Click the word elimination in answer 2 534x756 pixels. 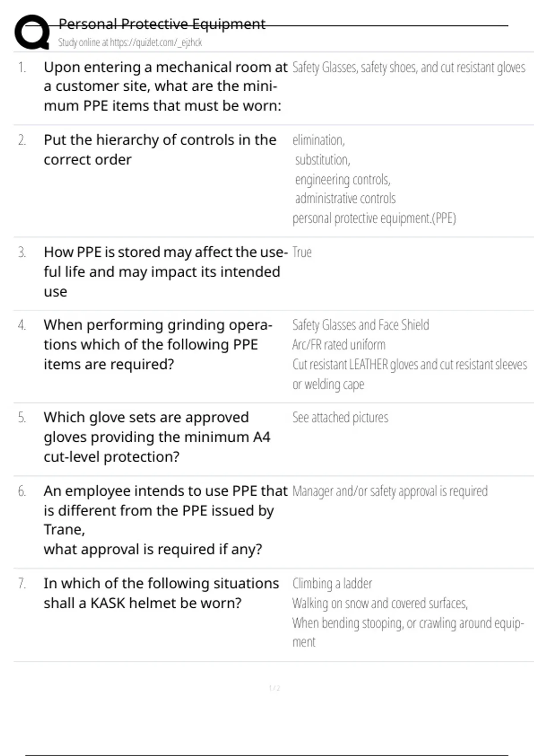tap(318, 140)
